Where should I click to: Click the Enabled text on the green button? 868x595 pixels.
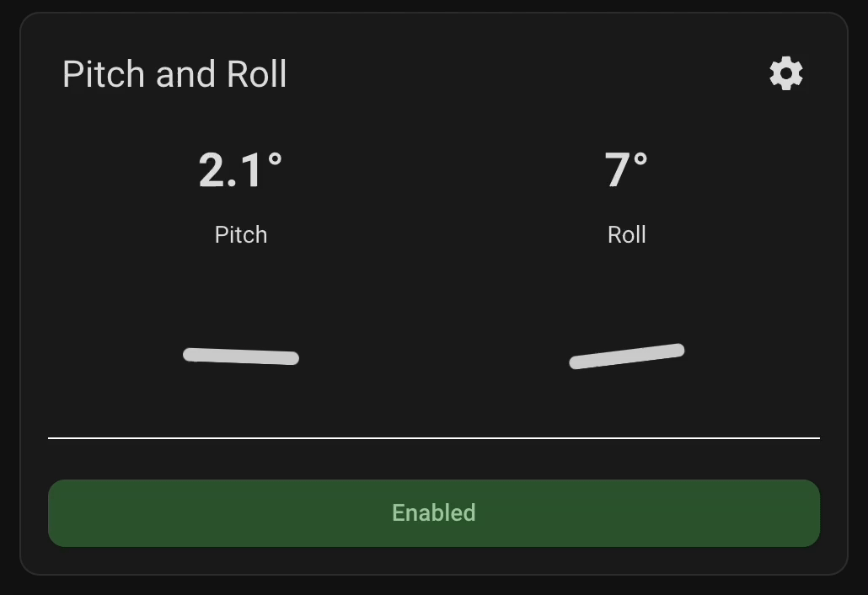point(433,513)
